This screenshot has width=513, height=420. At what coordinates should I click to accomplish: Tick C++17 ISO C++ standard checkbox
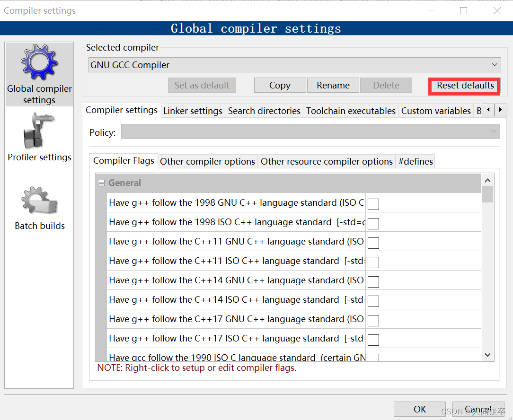(x=373, y=340)
